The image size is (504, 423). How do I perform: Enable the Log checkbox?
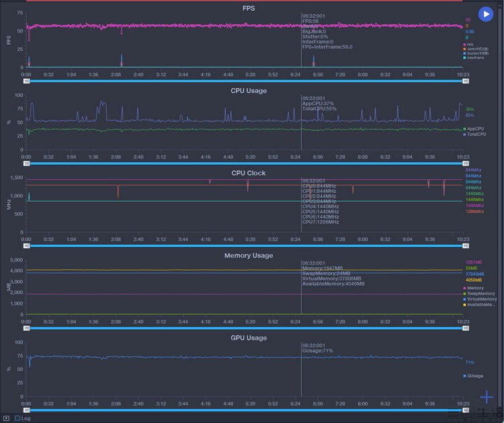(x=17, y=418)
